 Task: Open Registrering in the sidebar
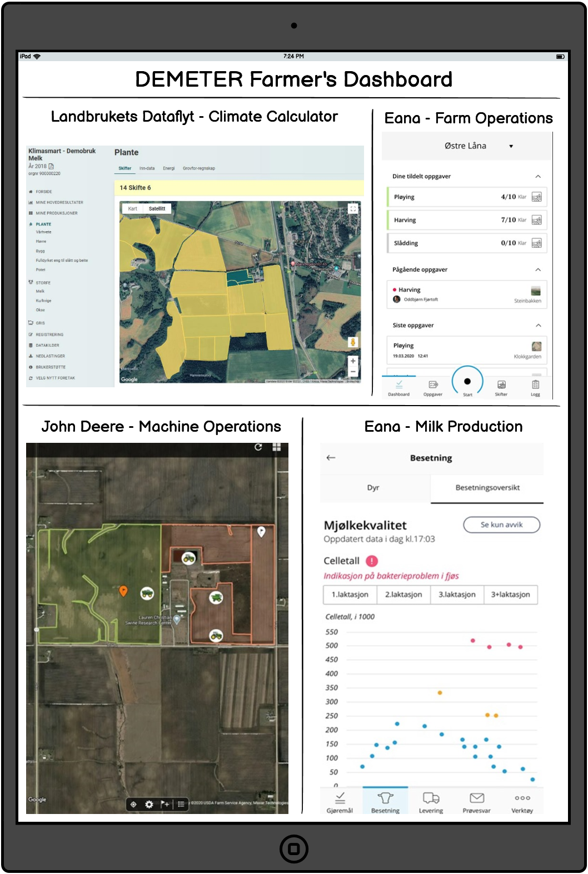[46, 334]
